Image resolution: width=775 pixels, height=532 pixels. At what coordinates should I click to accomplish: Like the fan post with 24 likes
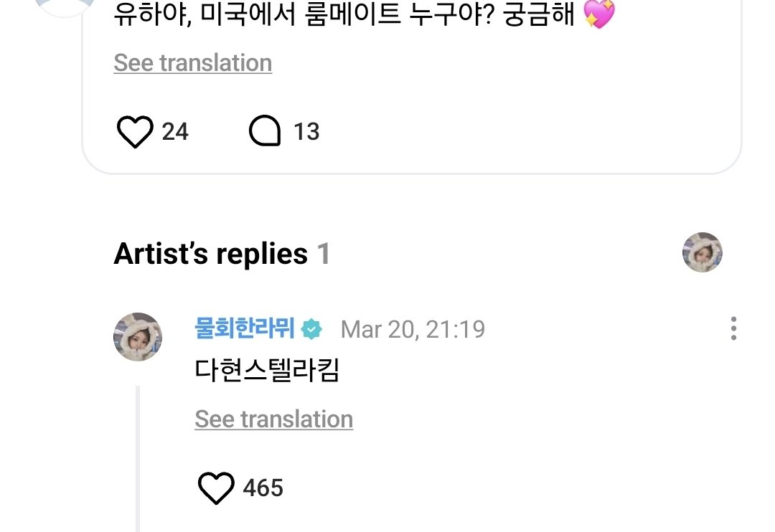point(134,132)
